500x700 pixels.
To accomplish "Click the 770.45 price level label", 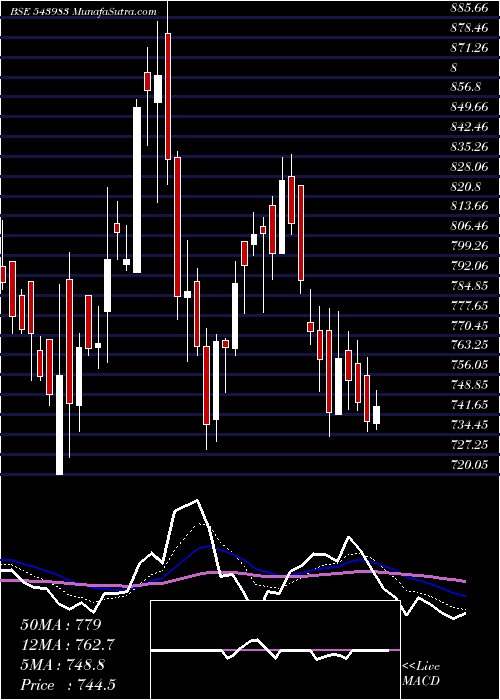I will pos(470,325).
